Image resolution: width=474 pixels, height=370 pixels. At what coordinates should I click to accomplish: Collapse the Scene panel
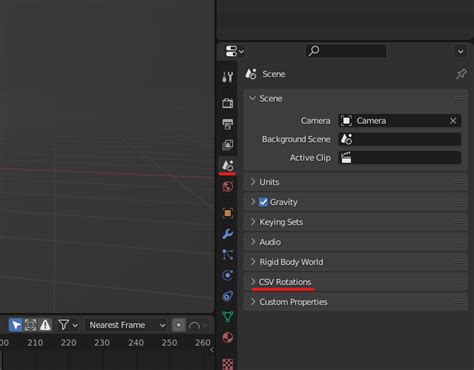point(253,98)
